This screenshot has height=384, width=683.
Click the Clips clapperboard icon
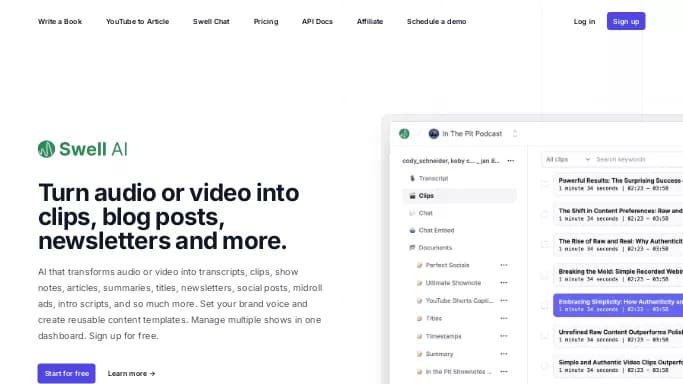(x=412, y=196)
